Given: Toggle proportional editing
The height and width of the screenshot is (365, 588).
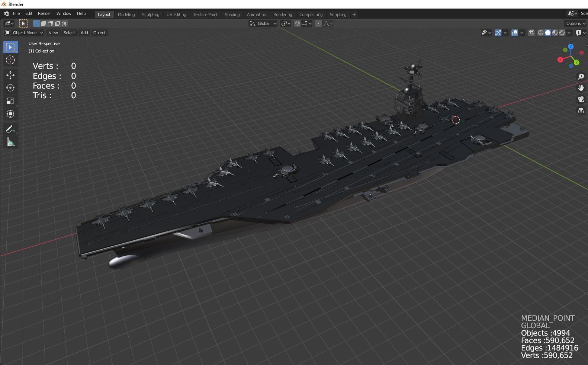Looking at the screenshot, I should [x=318, y=23].
